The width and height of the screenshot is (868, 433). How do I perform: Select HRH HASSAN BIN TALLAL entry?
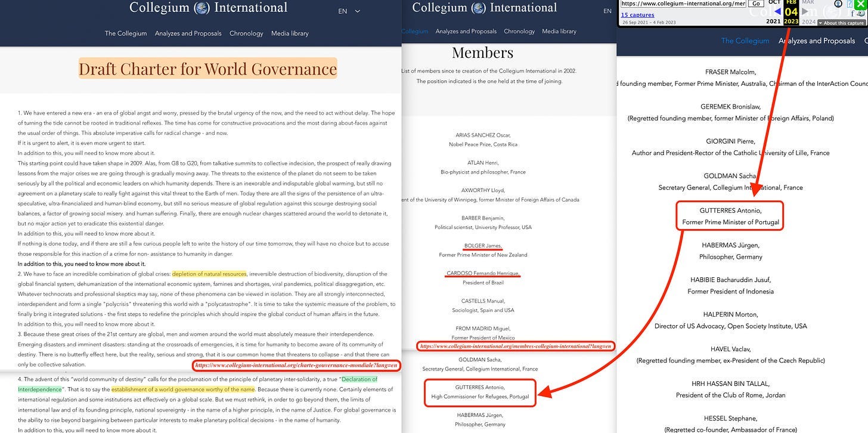click(x=730, y=383)
